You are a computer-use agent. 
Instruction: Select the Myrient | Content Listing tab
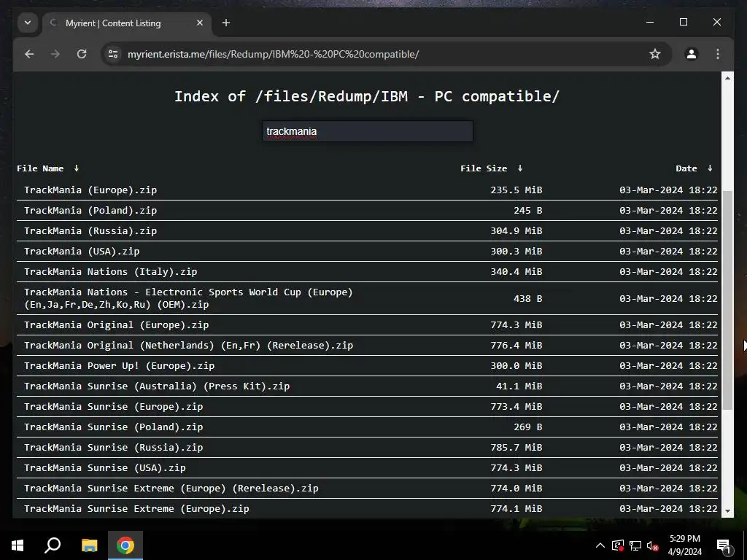[x=127, y=23]
